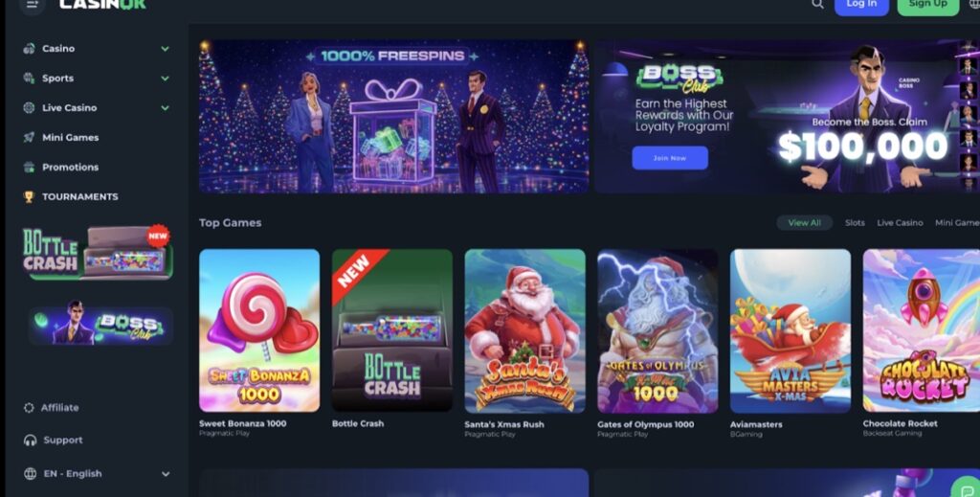Expand the Live Casino chevron
The image size is (980, 497).
click(165, 107)
